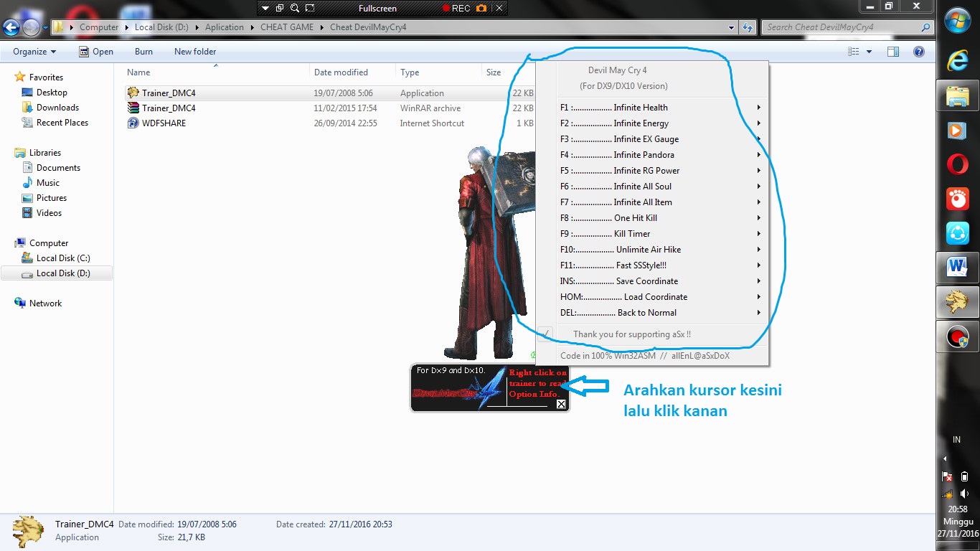Screen dimensions: 980x551
Task: Click the refresh icon beside the address bar
Action: (x=748, y=27)
